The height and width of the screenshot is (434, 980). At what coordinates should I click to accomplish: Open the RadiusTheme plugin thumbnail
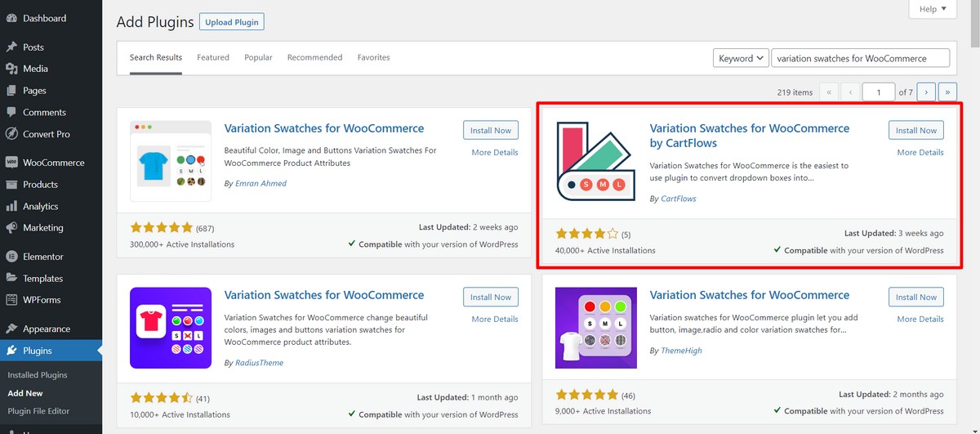point(171,328)
